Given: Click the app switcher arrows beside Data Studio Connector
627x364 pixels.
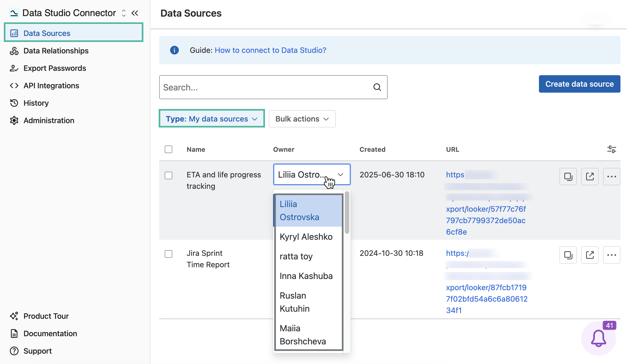Looking at the screenshot, I should (124, 13).
